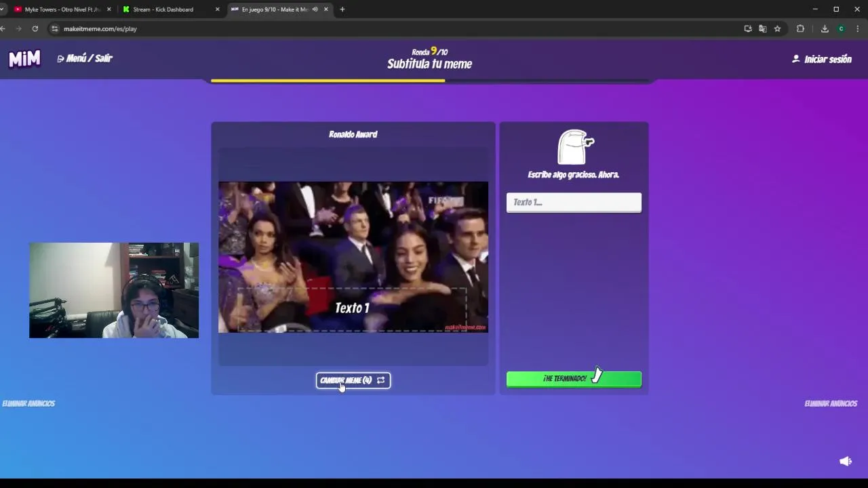This screenshot has width=868, height=488.
Task: Open the Chrome profile avatar
Action: (x=842, y=28)
